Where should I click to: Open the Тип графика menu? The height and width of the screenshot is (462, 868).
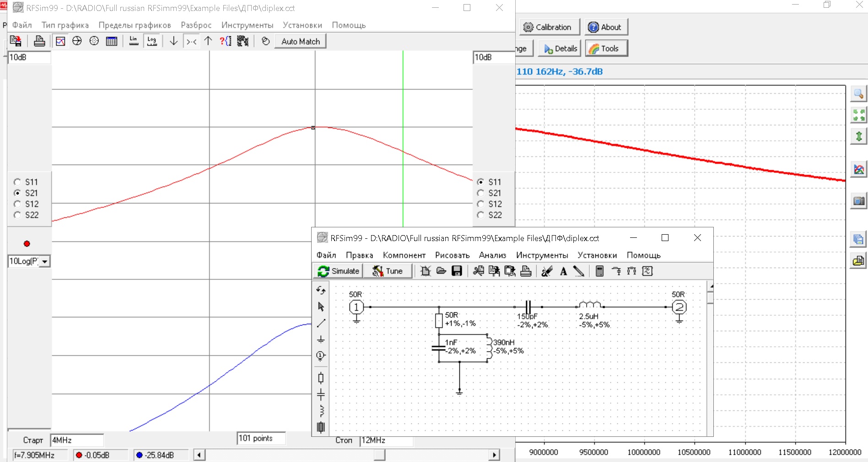pos(65,25)
